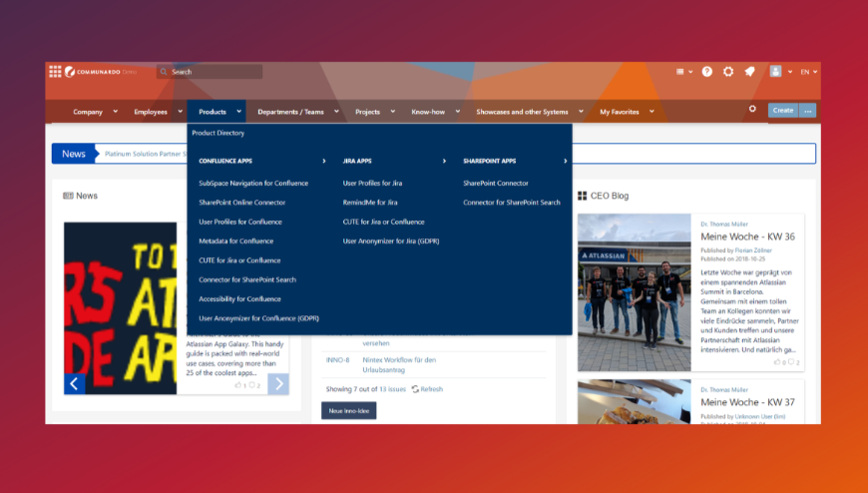The width and height of the screenshot is (868, 493).
Task: Select Metadata for Confluence
Action: [x=235, y=241]
